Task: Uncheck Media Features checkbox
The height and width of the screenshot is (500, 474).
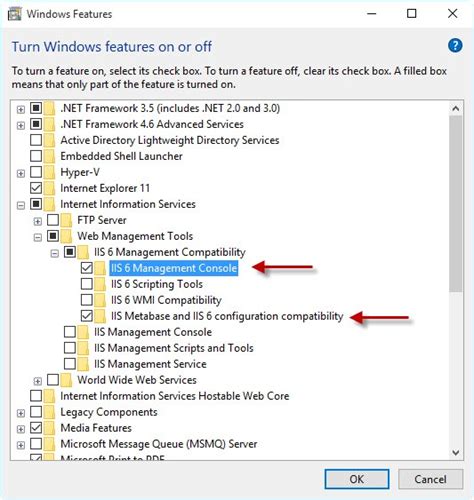Action: click(x=36, y=428)
